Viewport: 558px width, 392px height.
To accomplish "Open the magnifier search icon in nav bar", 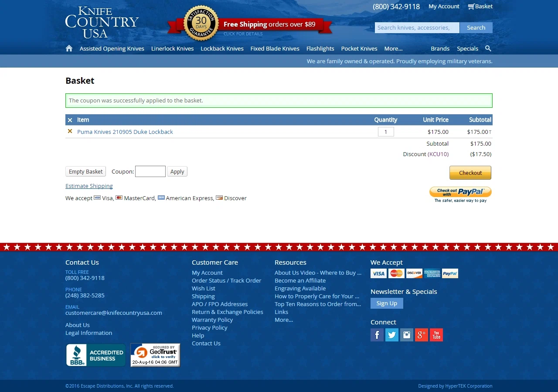I will click(488, 48).
